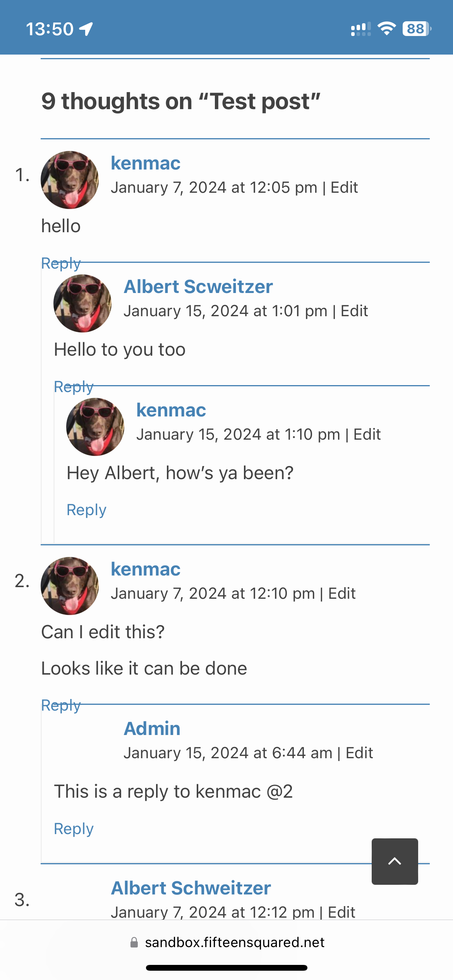This screenshot has width=453, height=980.
Task: Tap the January 15, 2024 at 1:01 pm timestamp
Action: pyautogui.click(x=225, y=311)
